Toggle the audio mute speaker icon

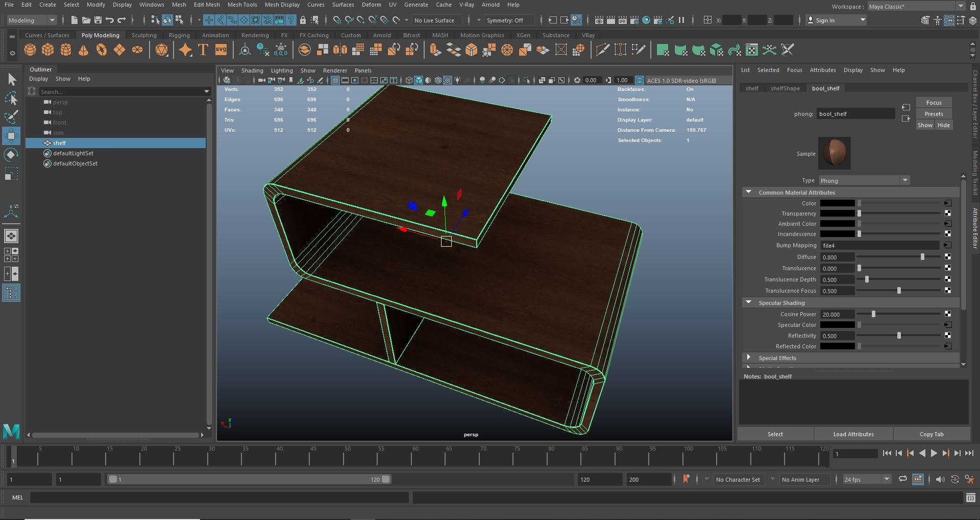pyautogui.click(x=940, y=479)
